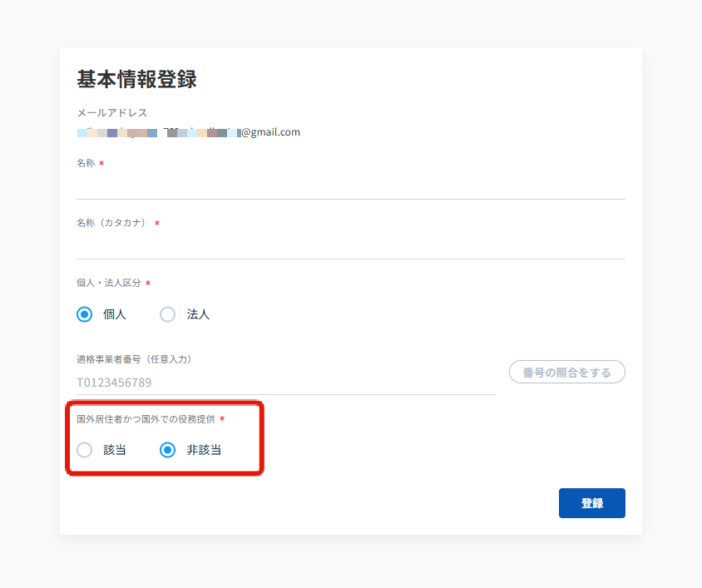Click the red asterisk beside 名称（カタカナ）
Viewport: 702px width, 588px height.
pyautogui.click(x=157, y=224)
